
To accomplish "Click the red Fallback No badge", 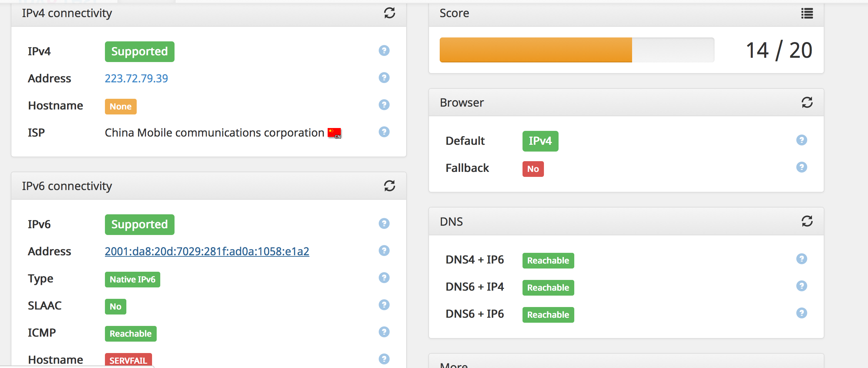I will coord(533,169).
